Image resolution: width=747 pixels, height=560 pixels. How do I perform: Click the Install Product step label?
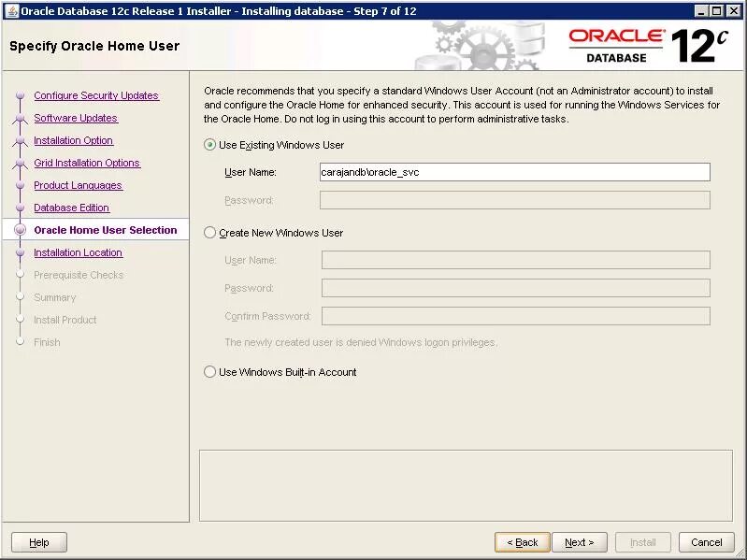(65, 320)
